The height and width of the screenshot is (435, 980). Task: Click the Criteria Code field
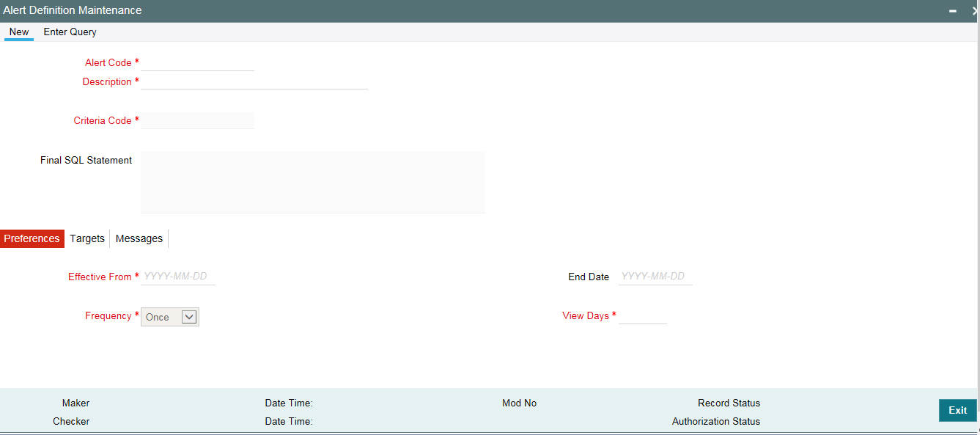click(197, 120)
